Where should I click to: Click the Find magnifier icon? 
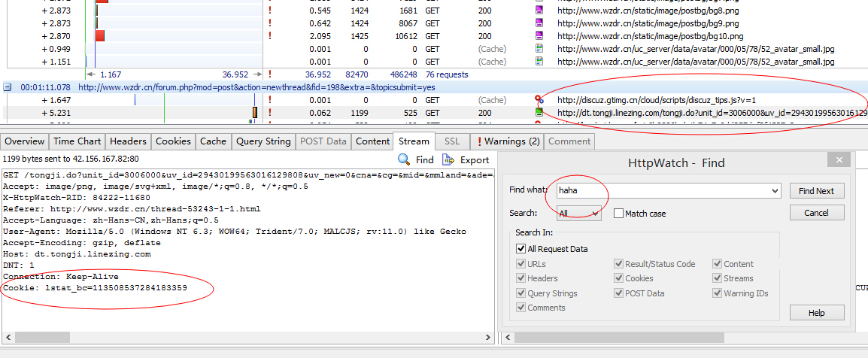[x=404, y=159]
